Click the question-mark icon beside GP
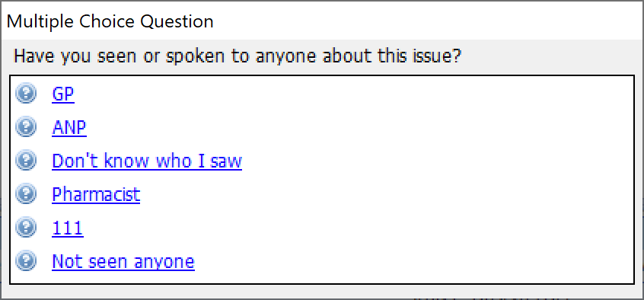This screenshot has height=300, width=644. point(25,94)
